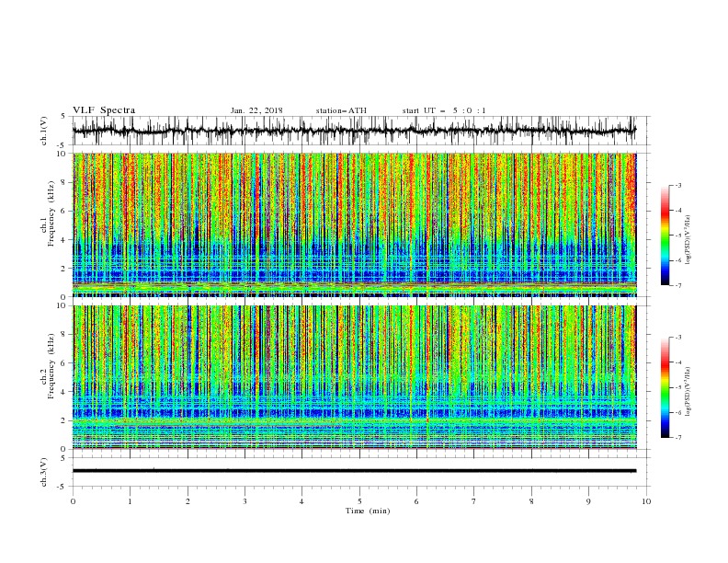This screenshot has width=728, height=563.
Task: Click the "4" tick on the time axis
Action: (x=301, y=501)
